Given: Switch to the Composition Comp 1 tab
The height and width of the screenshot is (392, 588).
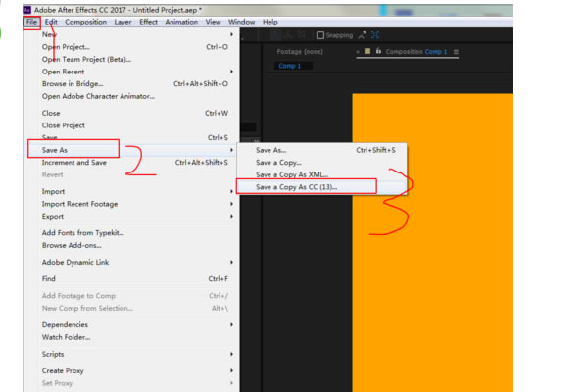Looking at the screenshot, I should [x=416, y=52].
